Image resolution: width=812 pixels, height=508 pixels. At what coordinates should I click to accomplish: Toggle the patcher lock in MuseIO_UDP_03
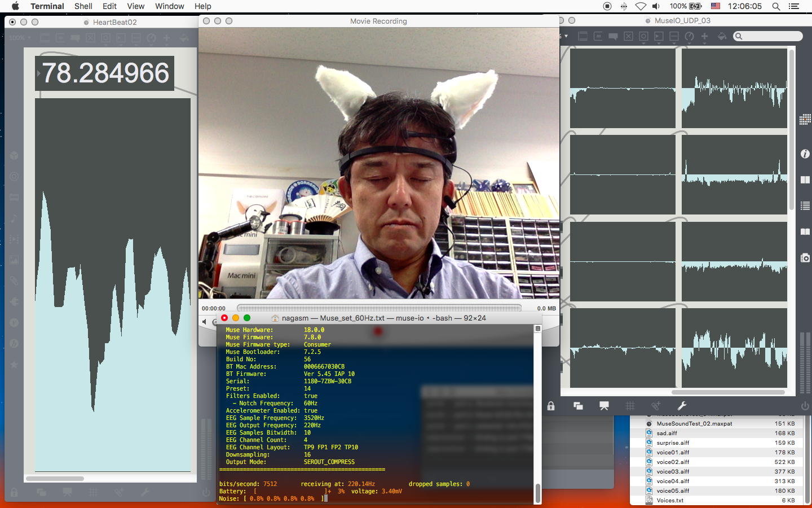click(551, 406)
